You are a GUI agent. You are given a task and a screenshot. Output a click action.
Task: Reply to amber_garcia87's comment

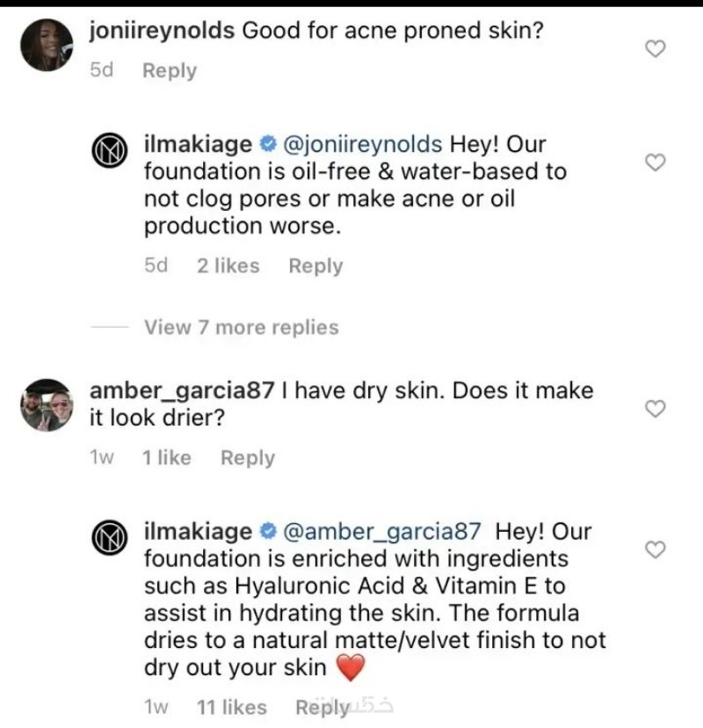coord(247,457)
